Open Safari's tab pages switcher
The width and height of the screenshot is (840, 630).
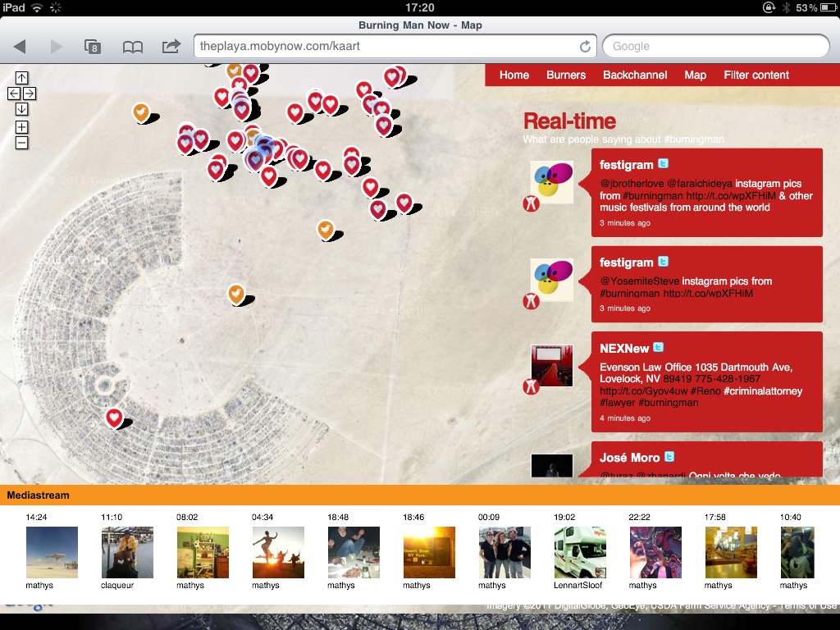pyautogui.click(x=93, y=47)
